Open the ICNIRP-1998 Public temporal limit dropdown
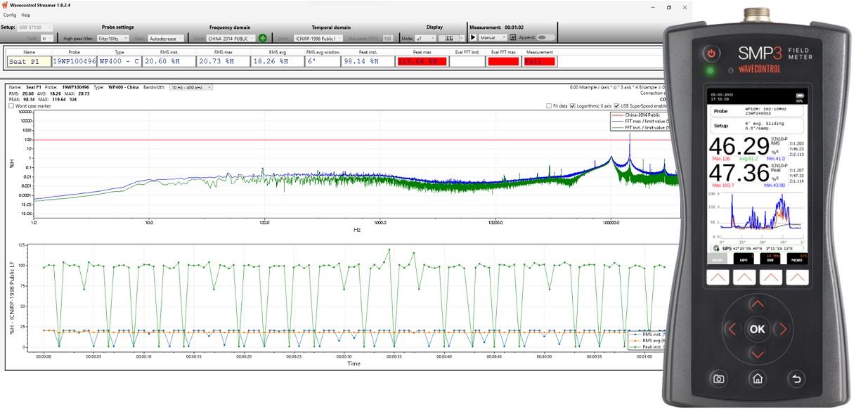This screenshot has height=409, width=868. [x=319, y=38]
